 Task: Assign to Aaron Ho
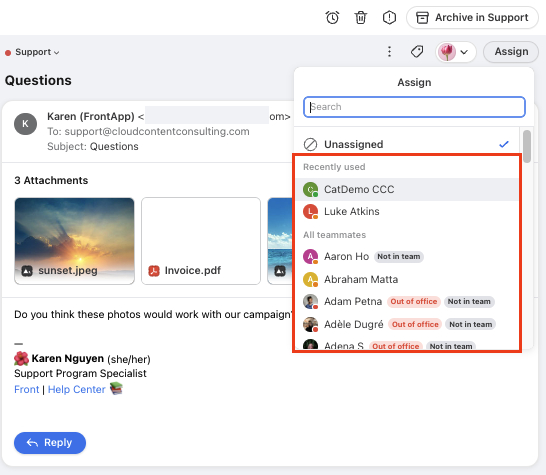tap(406, 257)
